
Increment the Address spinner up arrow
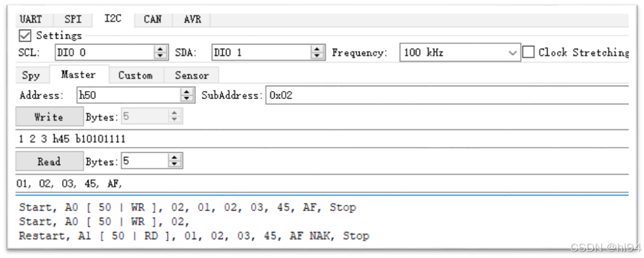pos(187,92)
